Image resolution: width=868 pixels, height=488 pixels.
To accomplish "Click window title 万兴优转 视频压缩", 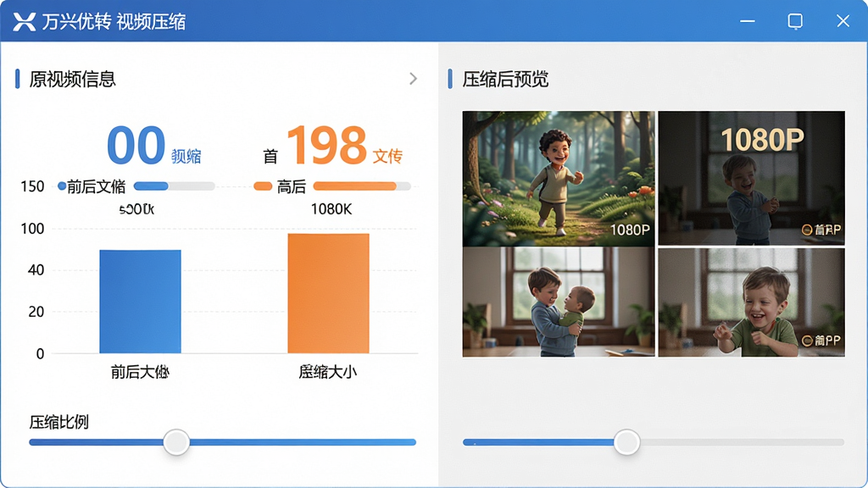I will tap(114, 22).
